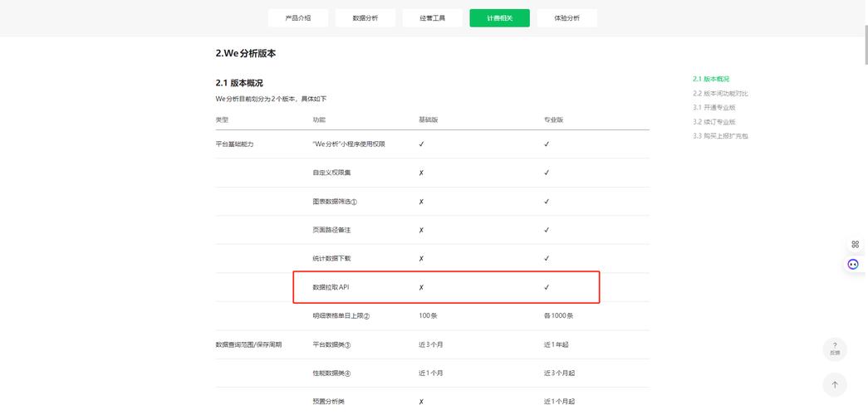Screen dimensions: 868x415
Task: Navigate to 3.1 开通专业版 section
Action: [714, 107]
